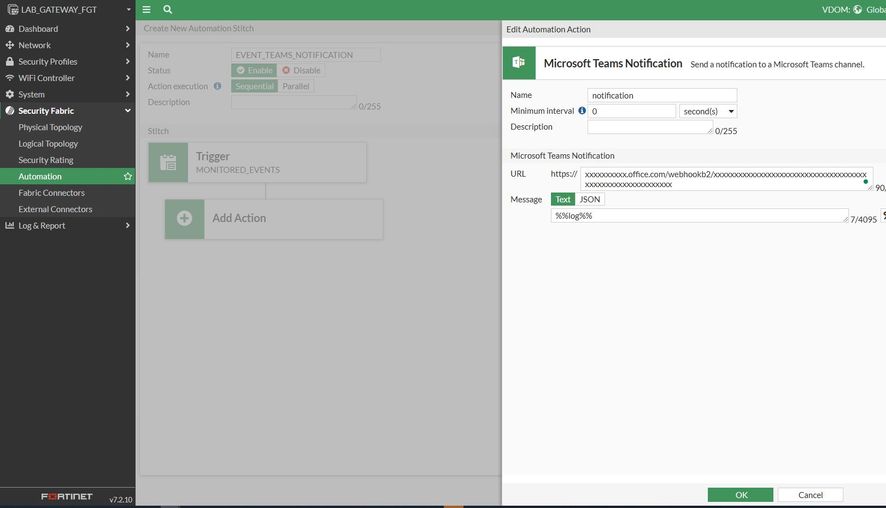The image size is (886, 508).
Task: Switch message format to JSON
Action: click(x=590, y=199)
